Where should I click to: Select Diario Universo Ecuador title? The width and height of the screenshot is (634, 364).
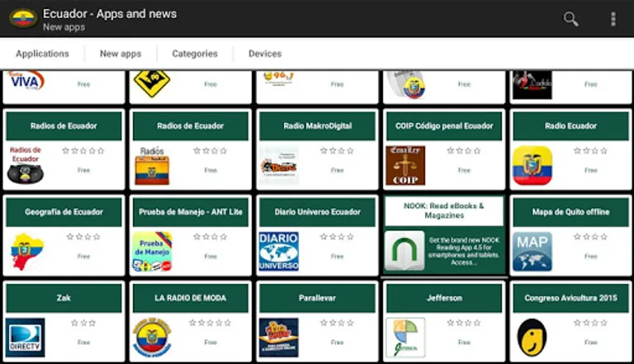pos(317,211)
